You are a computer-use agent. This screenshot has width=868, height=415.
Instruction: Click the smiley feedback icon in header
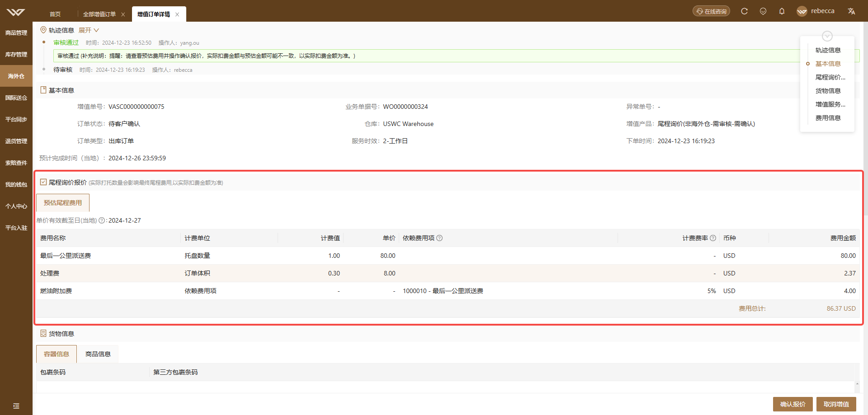pyautogui.click(x=763, y=11)
